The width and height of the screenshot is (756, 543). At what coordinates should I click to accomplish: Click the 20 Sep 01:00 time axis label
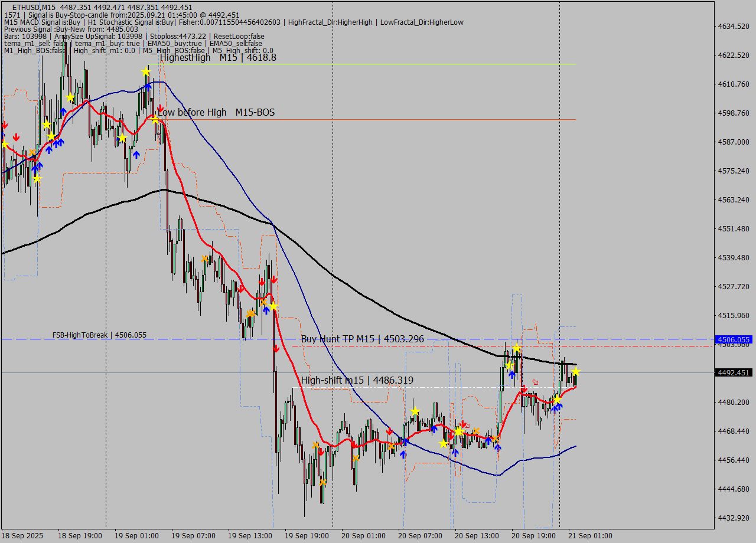[363, 536]
